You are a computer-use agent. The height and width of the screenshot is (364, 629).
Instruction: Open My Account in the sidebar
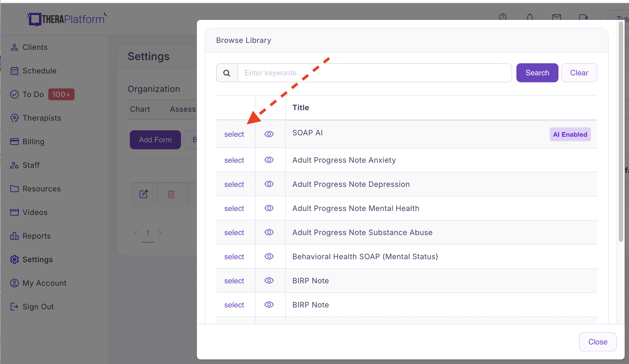coord(38,283)
